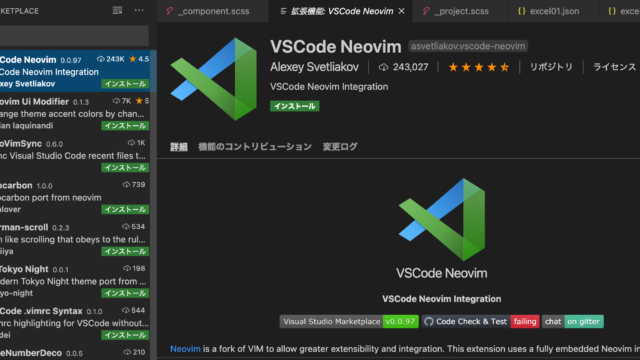The width and height of the screenshot is (640, 360).
Task: Follow the Neovim hyperlink in description
Action: [x=185, y=349]
